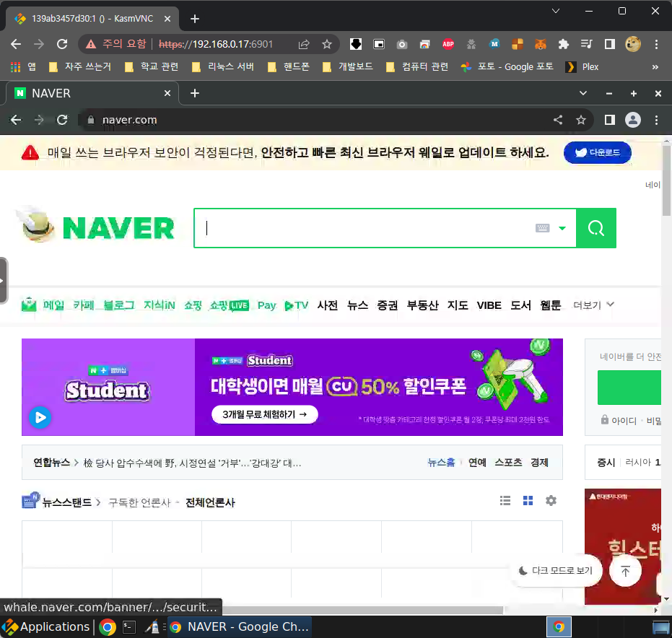The width and height of the screenshot is (672, 638).
Task: Click the green NAVER search magnifier icon
Action: pyautogui.click(x=595, y=228)
